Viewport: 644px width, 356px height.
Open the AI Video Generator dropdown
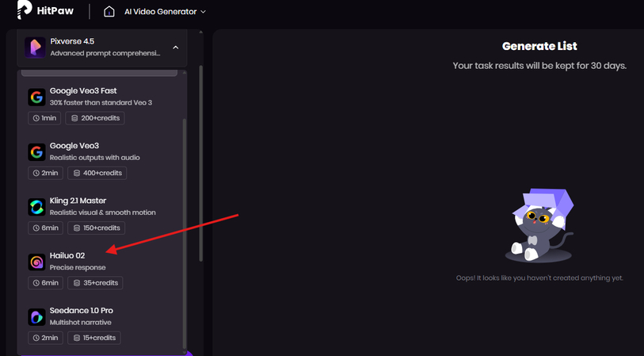tap(163, 12)
